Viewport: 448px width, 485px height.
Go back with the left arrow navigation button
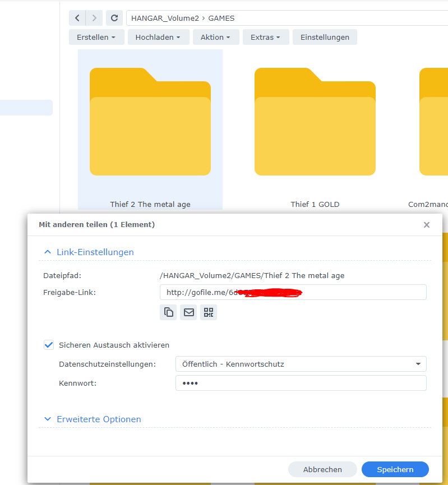[x=77, y=18]
